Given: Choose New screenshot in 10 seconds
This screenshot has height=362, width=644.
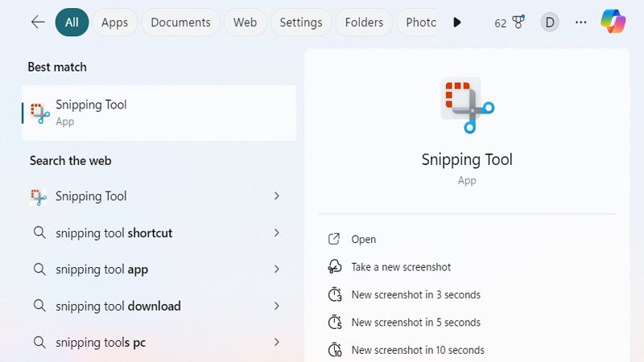Looking at the screenshot, I should [418, 350].
